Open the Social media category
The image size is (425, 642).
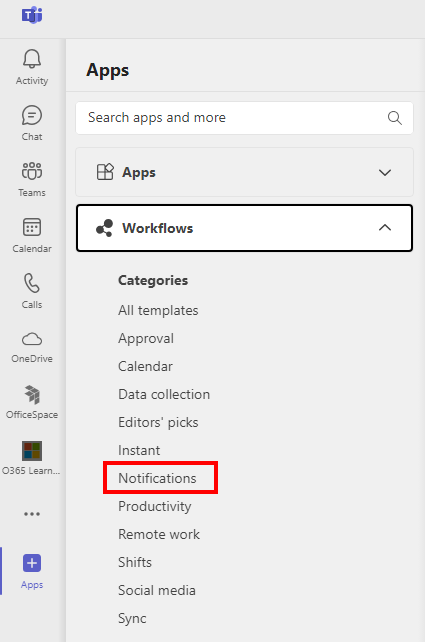tap(157, 590)
